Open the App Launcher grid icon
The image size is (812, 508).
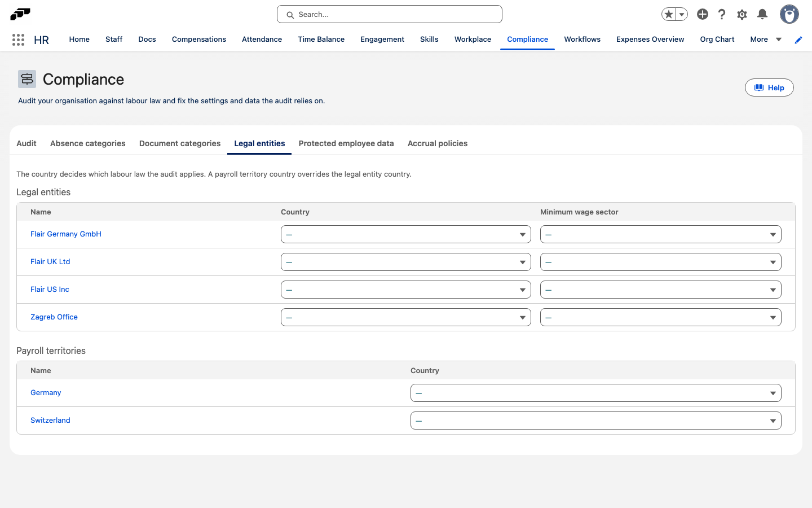18,40
